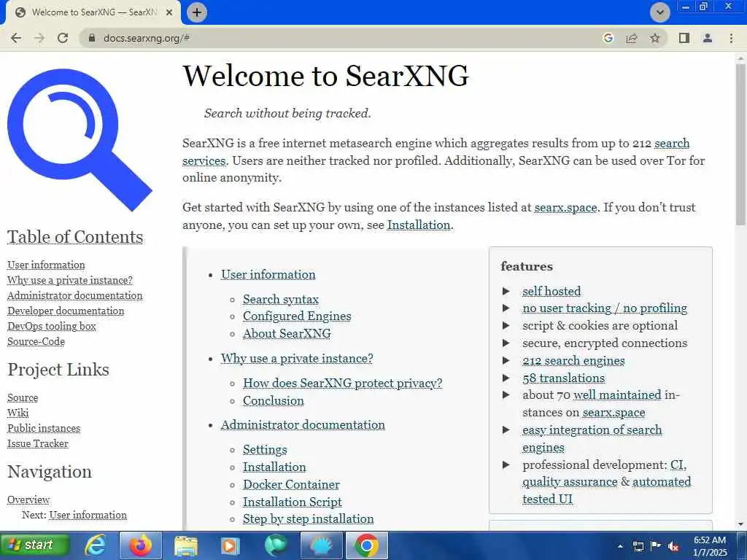Open a new tab with plus button
Viewport: 747px width, 560px height.
tap(197, 12)
